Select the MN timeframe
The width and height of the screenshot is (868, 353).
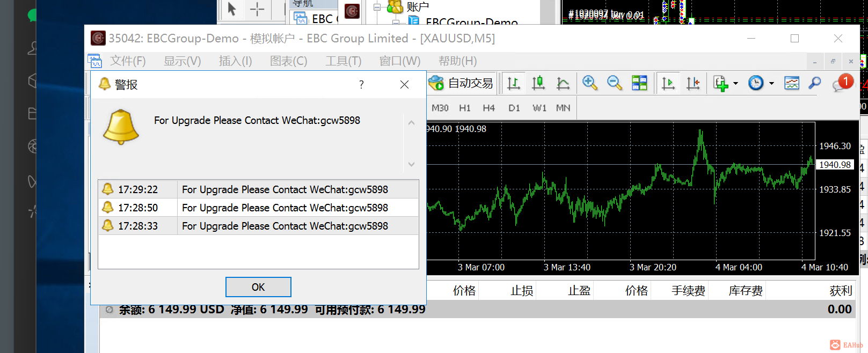point(563,108)
